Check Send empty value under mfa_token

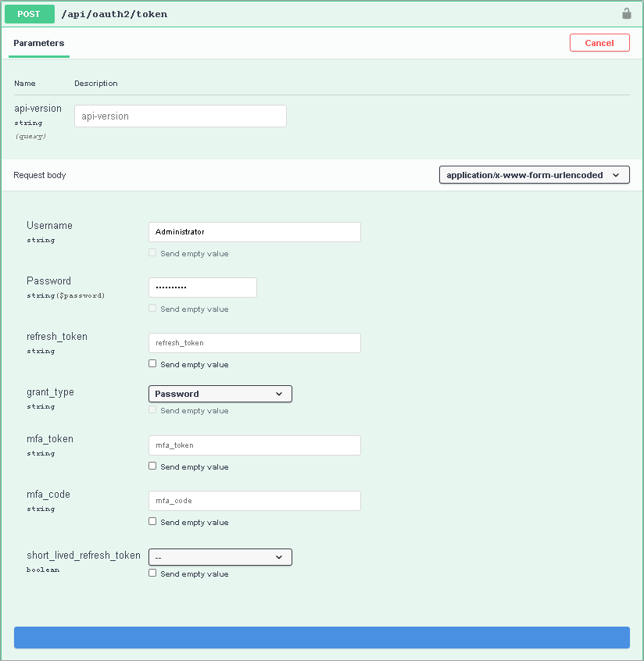pyautogui.click(x=152, y=466)
